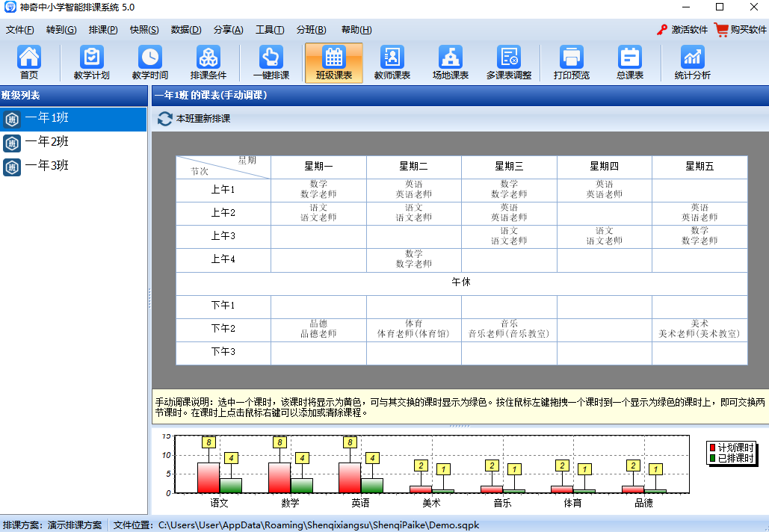Run 一键排课 one-click scheduling

pyautogui.click(x=271, y=63)
